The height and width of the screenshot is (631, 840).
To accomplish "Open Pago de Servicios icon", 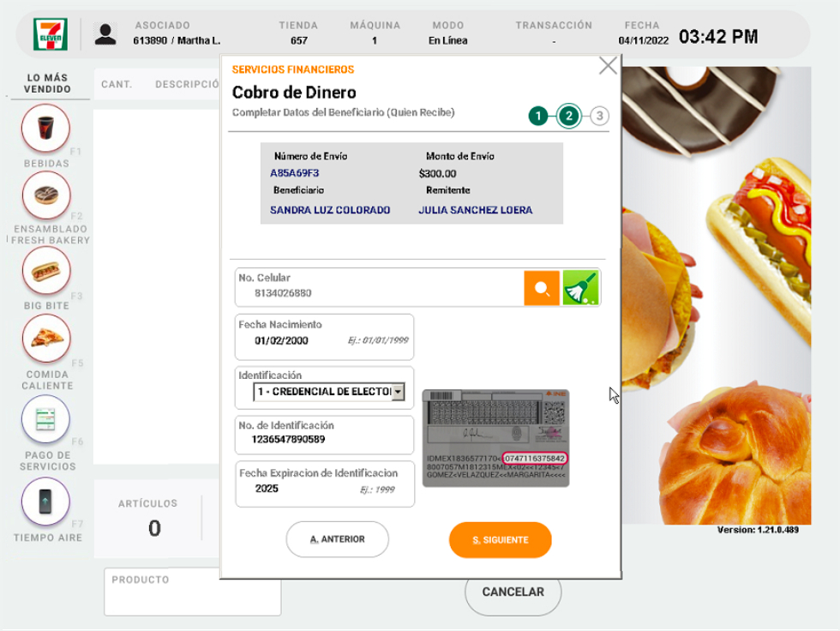I will pyautogui.click(x=45, y=420).
